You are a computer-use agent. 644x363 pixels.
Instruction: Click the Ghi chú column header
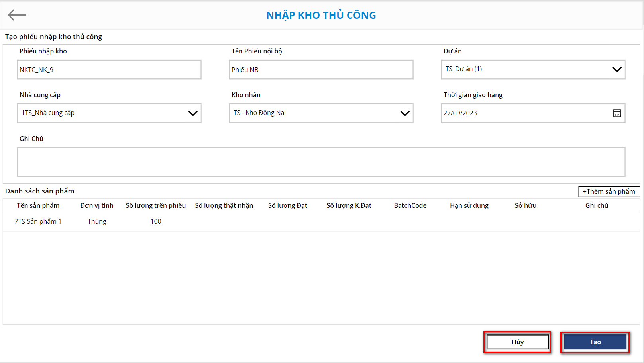click(597, 205)
